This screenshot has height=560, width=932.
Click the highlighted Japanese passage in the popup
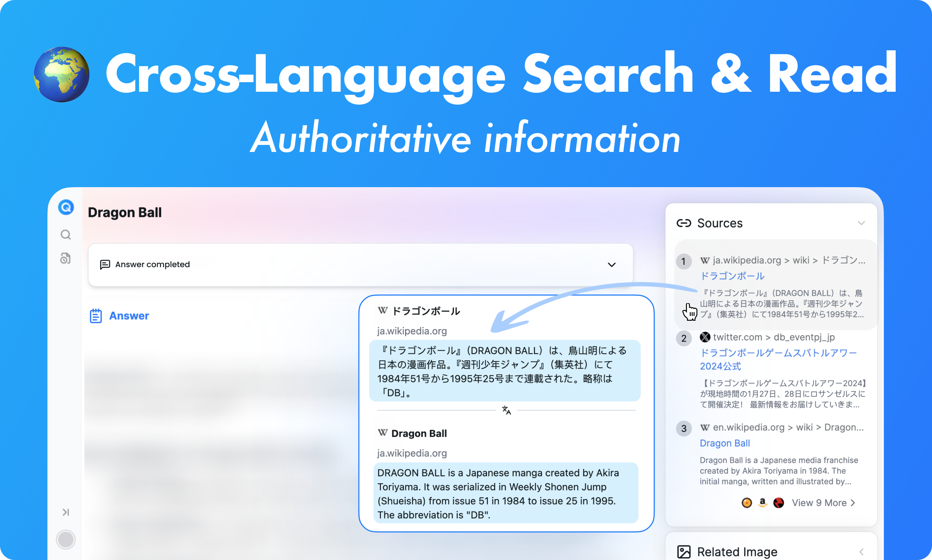click(504, 371)
